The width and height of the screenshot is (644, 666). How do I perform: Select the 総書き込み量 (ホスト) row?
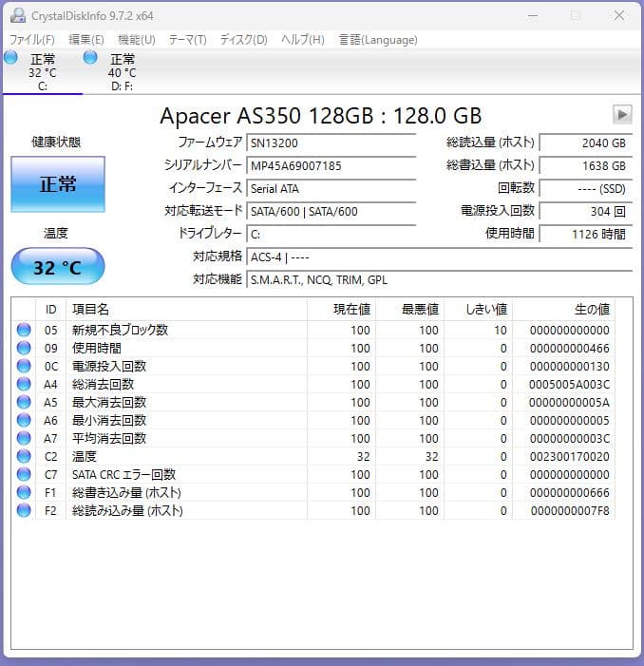[313, 492]
